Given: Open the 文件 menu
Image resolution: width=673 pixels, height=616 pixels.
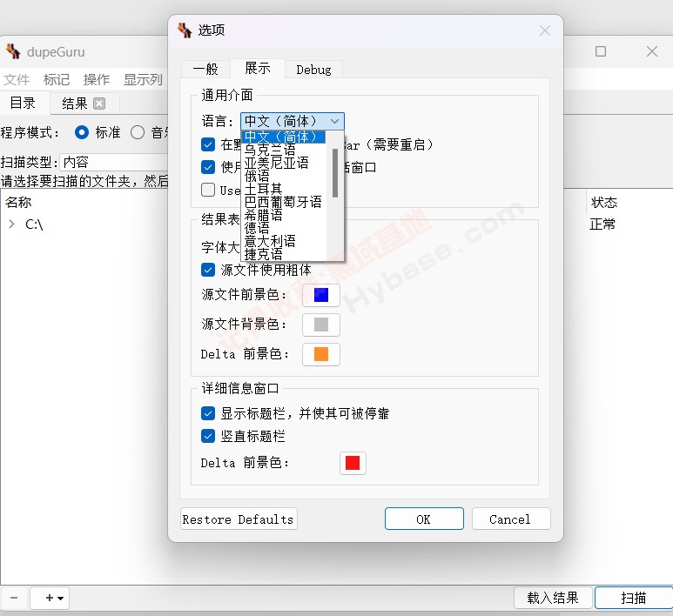Looking at the screenshot, I should [x=17, y=79].
